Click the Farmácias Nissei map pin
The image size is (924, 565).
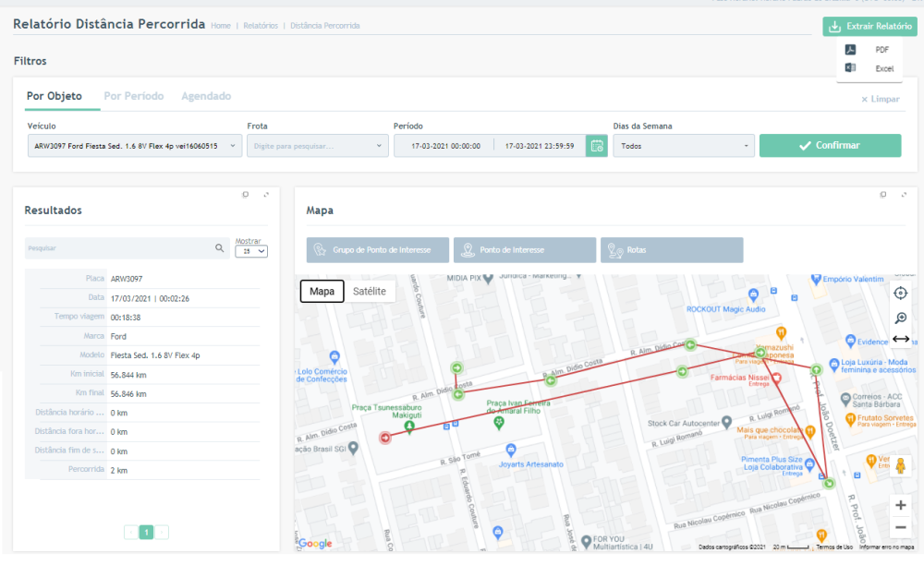(777, 378)
